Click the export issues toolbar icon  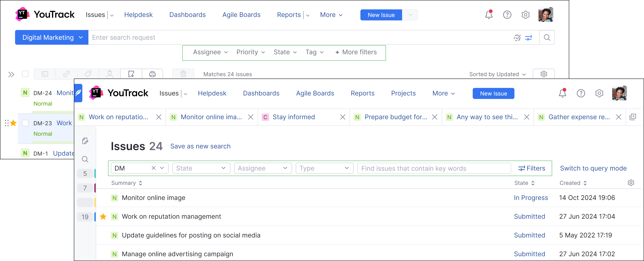(131, 74)
